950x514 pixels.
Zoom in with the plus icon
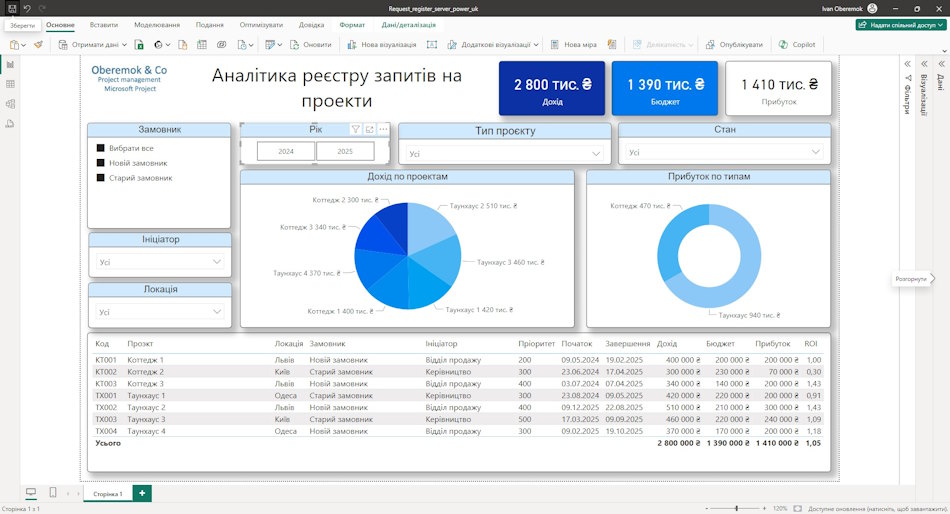pyautogui.click(x=764, y=509)
